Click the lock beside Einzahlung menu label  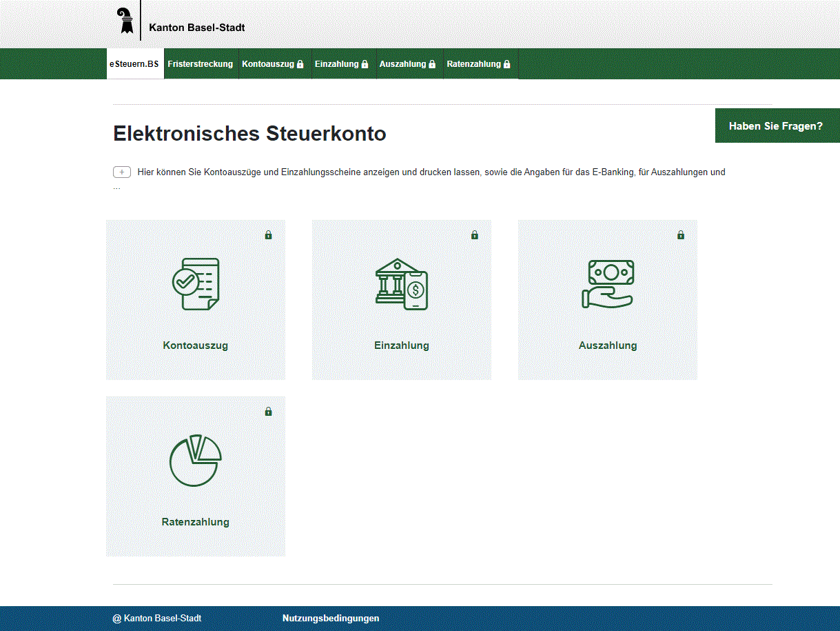tap(365, 63)
